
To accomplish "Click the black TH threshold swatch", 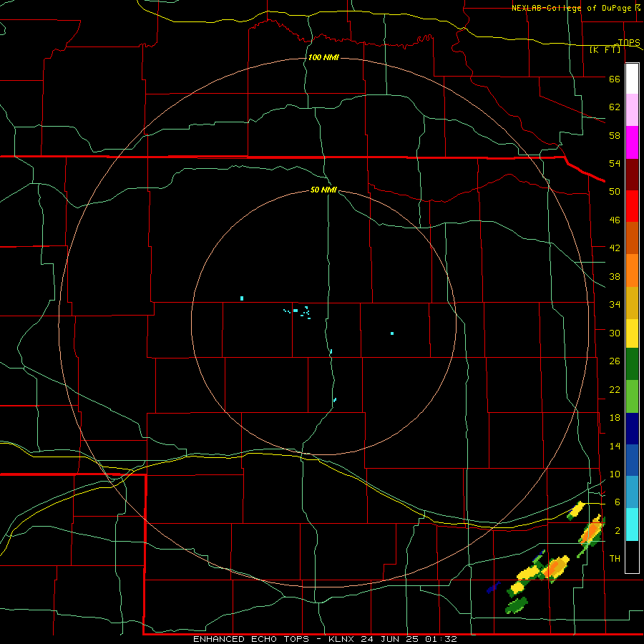I will coord(632,556).
